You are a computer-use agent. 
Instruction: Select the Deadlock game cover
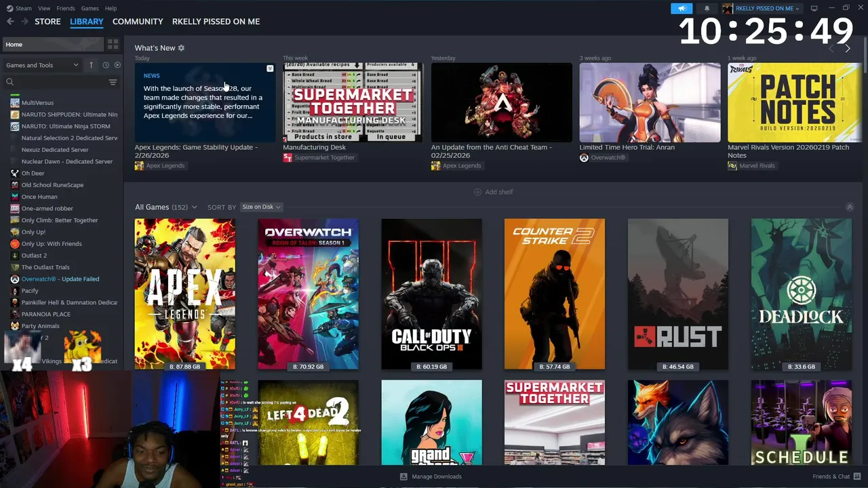[802, 294]
